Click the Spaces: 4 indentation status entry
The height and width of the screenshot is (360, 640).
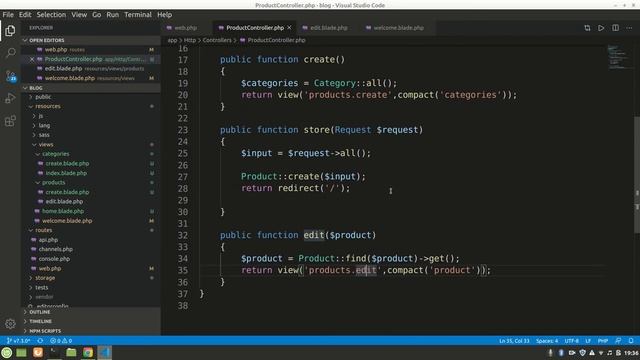coord(547,340)
